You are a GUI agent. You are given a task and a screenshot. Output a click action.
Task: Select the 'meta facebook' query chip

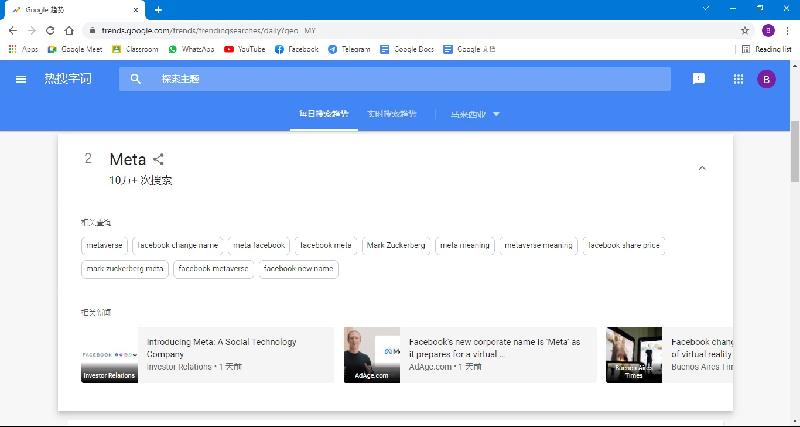(x=259, y=245)
